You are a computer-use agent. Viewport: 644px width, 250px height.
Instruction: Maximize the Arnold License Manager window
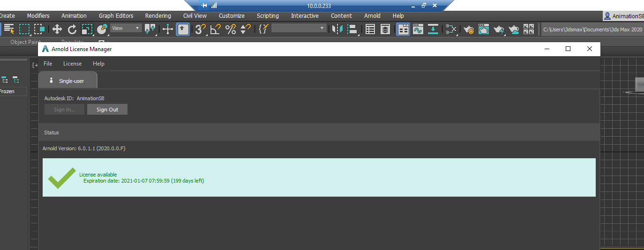click(x=568, y=49)
